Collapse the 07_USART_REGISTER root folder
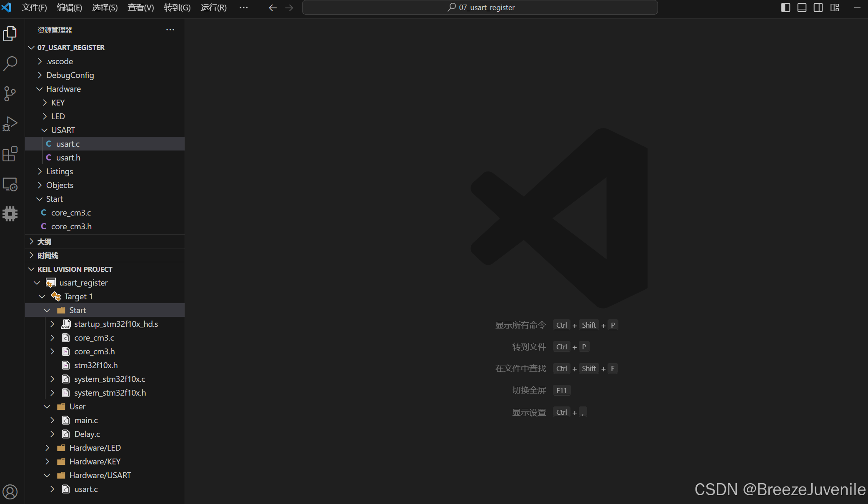Screen dimensions: 868x504 pyautogui.click(x=31, y=48)
